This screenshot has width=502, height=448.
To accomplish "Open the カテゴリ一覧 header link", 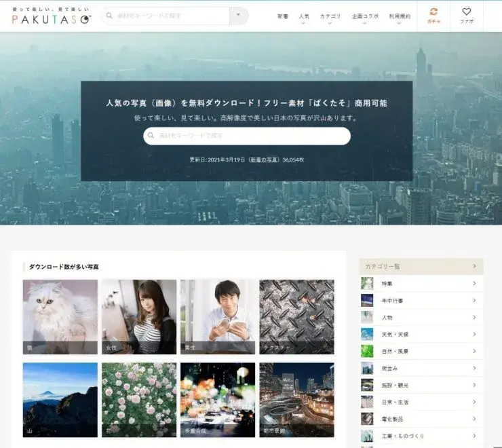I will click(421, 266).
